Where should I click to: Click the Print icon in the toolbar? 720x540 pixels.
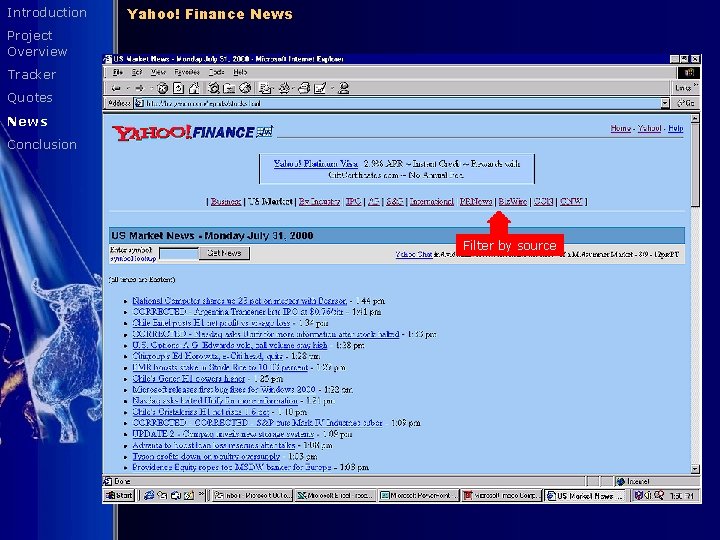click(304, 88)
